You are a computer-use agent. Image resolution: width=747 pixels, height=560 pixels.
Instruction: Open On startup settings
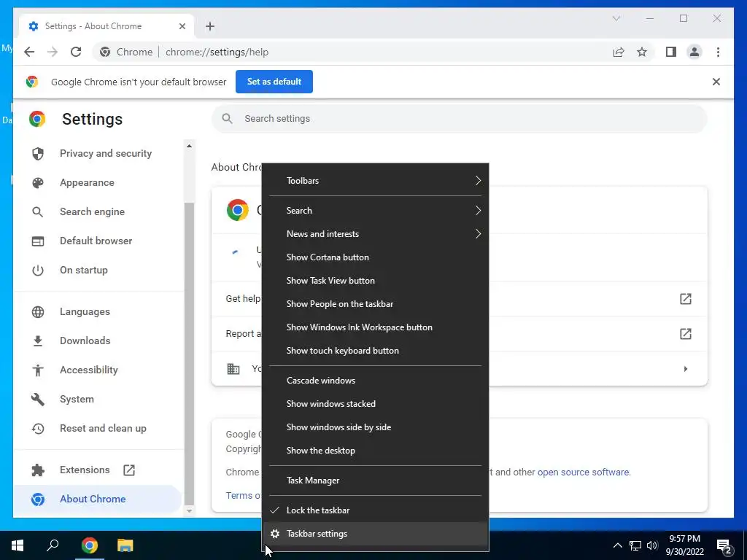(x=98, y=270)
